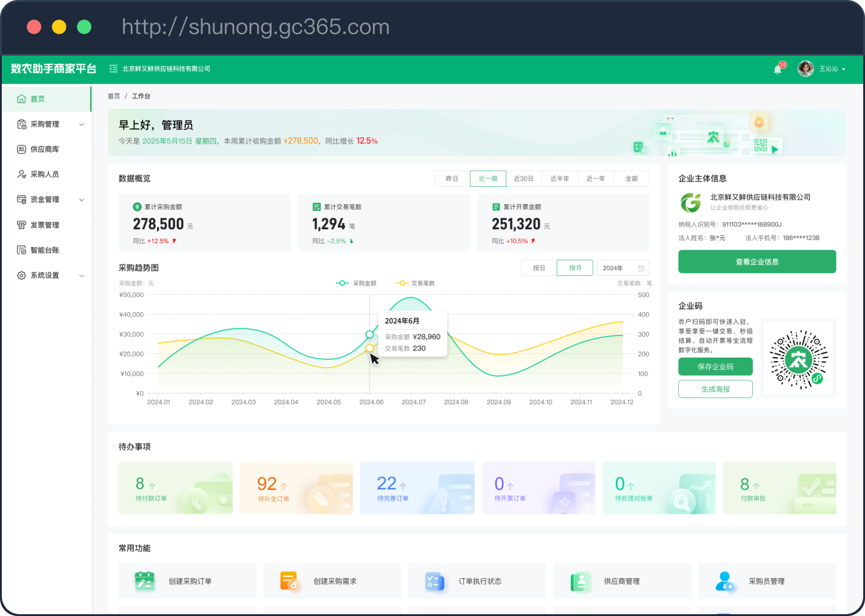
Task: Select the 智能台账 ledger icon
Action: pyautogui.click(x=21, y=250)
